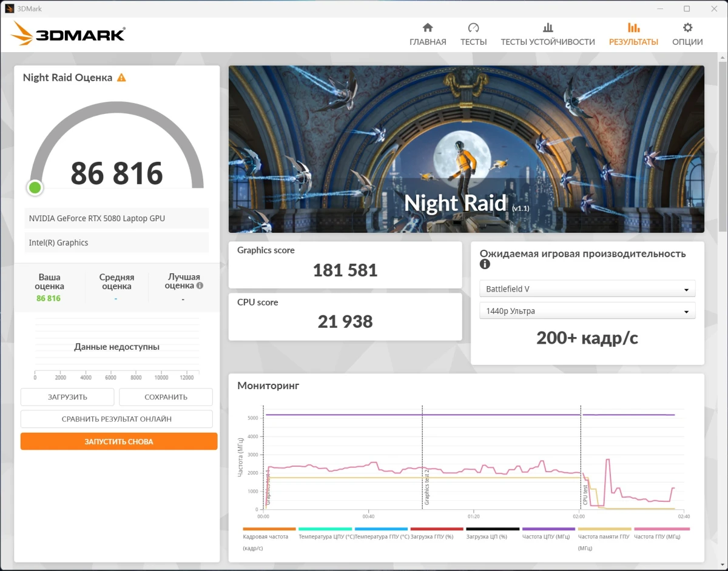Click the Night Raid banner image

pos(466,149)
